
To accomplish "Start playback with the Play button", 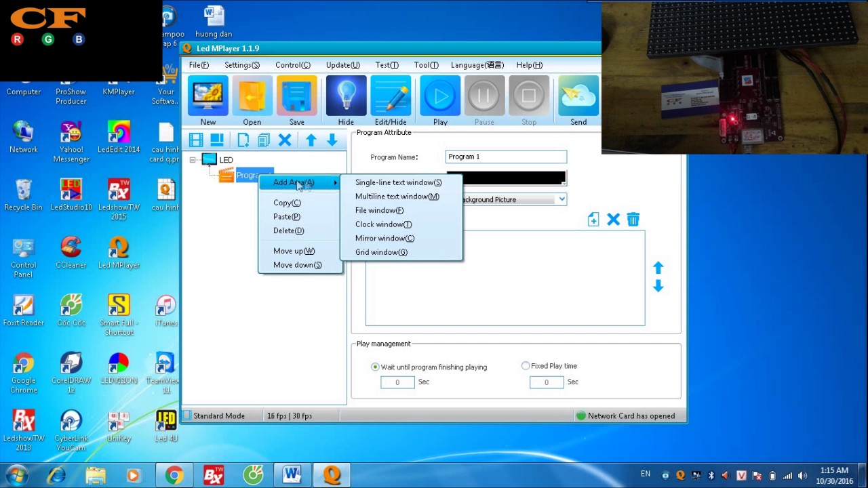I will pyautogui.click(x=440, y=96).
